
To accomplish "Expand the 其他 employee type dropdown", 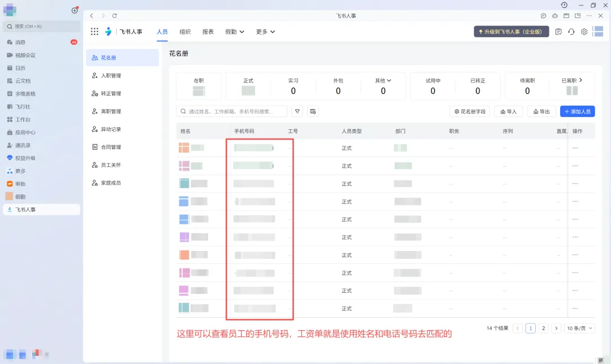I will tap(383, 81).
